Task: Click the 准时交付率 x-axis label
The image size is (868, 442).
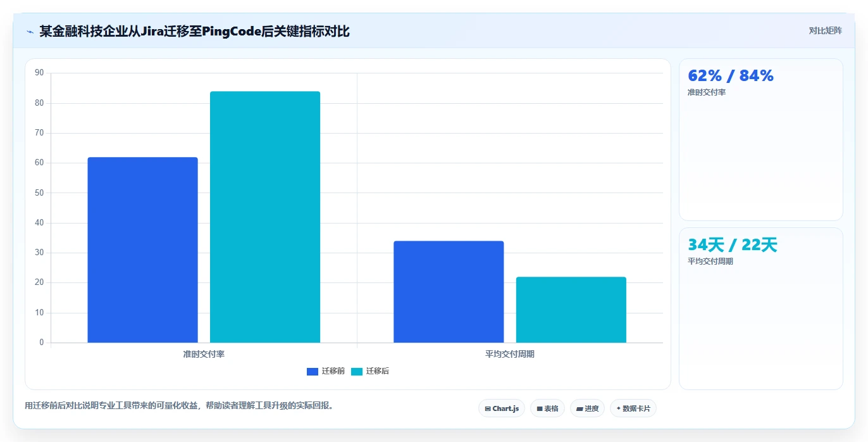Action: click(204, 354)
